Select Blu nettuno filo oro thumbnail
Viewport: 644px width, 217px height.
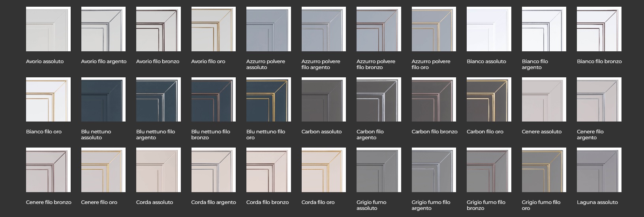coord(268,99)
